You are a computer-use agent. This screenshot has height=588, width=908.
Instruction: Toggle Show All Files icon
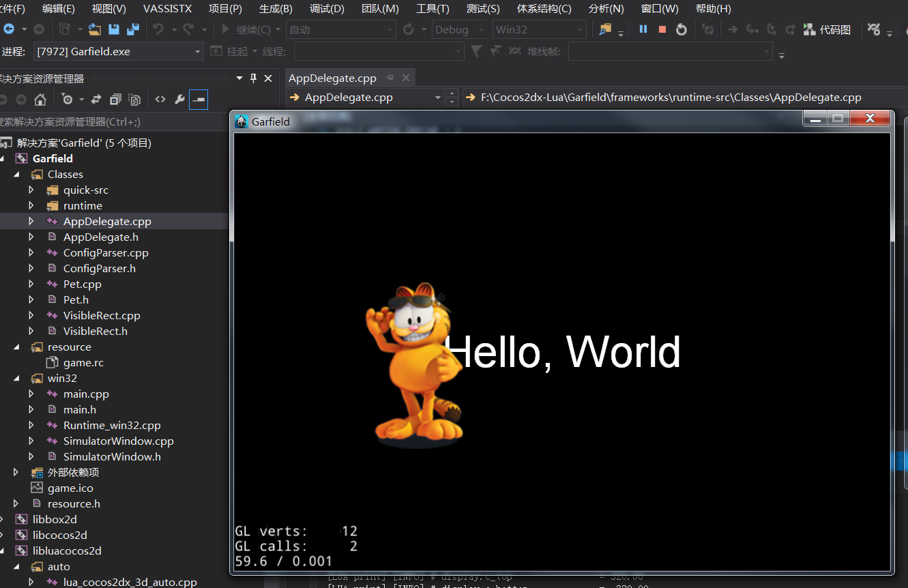(134, 100)
